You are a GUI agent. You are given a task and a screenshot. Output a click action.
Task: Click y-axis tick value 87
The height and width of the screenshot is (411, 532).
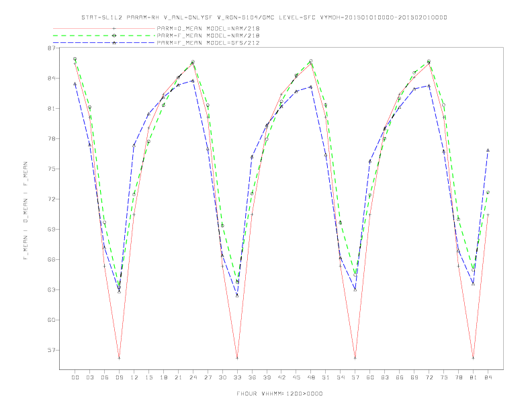click(x=51, y=48)
